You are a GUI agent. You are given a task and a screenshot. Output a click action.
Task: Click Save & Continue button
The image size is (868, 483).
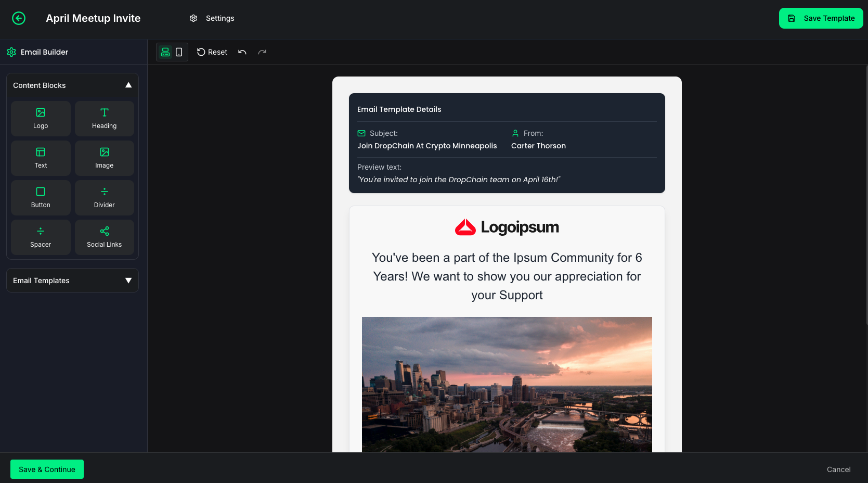tap(47, 469)
